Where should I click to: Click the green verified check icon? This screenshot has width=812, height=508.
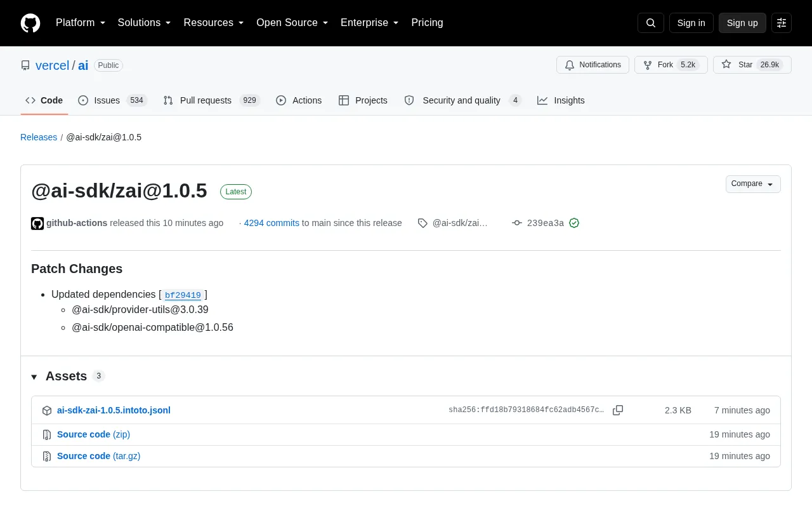[574, 223]
